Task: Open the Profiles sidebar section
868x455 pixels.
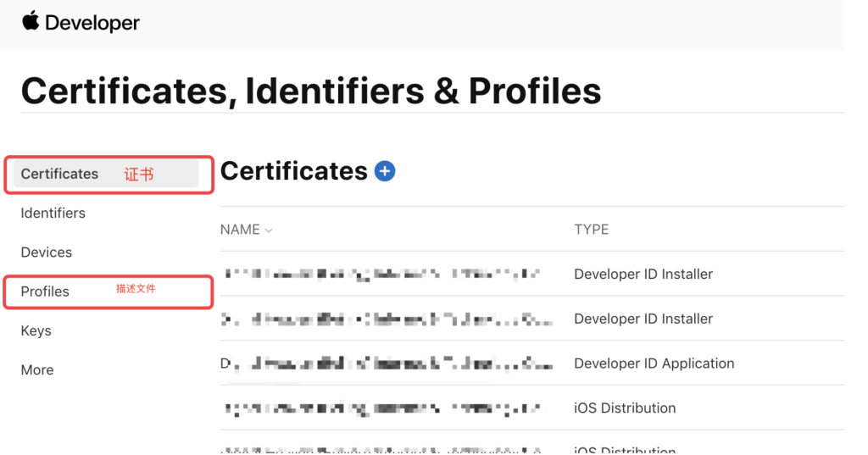Action: pyautogui.click(x=45, y=291)
